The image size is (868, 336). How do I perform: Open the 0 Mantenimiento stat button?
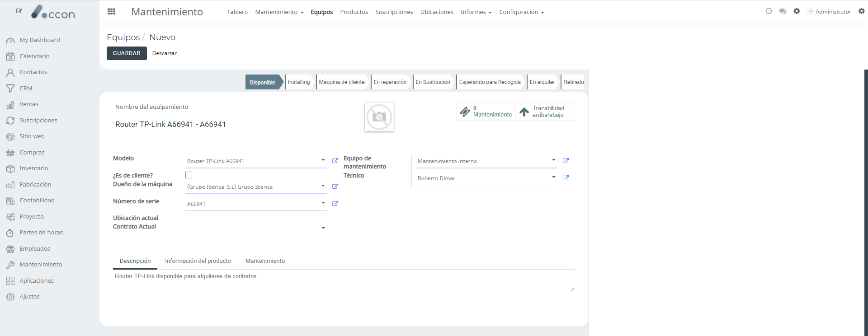(x=486, y=112)
